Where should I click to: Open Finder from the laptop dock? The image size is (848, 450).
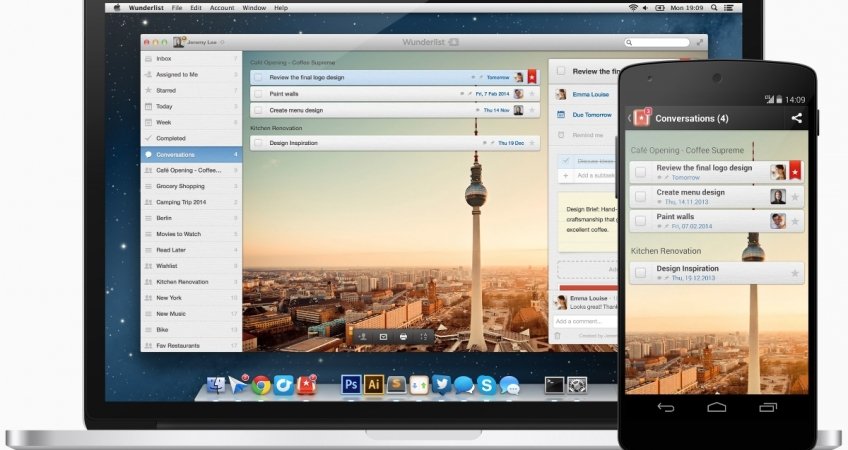216,385
